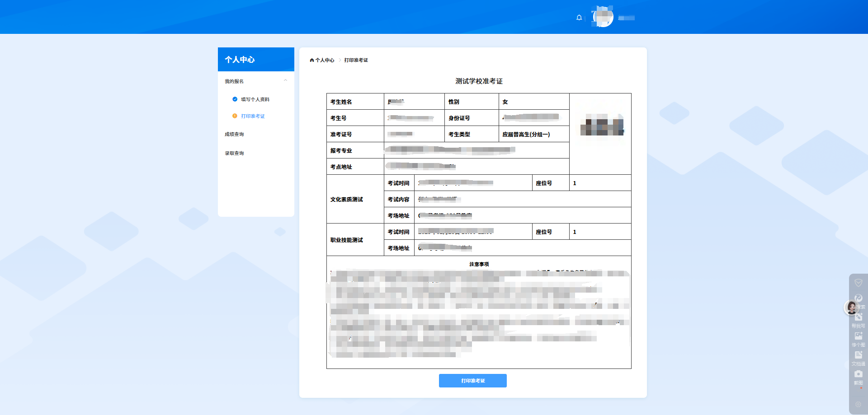This screenshot has width=868, height=415.
Task: Click the home icon in the breadcrumb
Action: coord(311,60)
